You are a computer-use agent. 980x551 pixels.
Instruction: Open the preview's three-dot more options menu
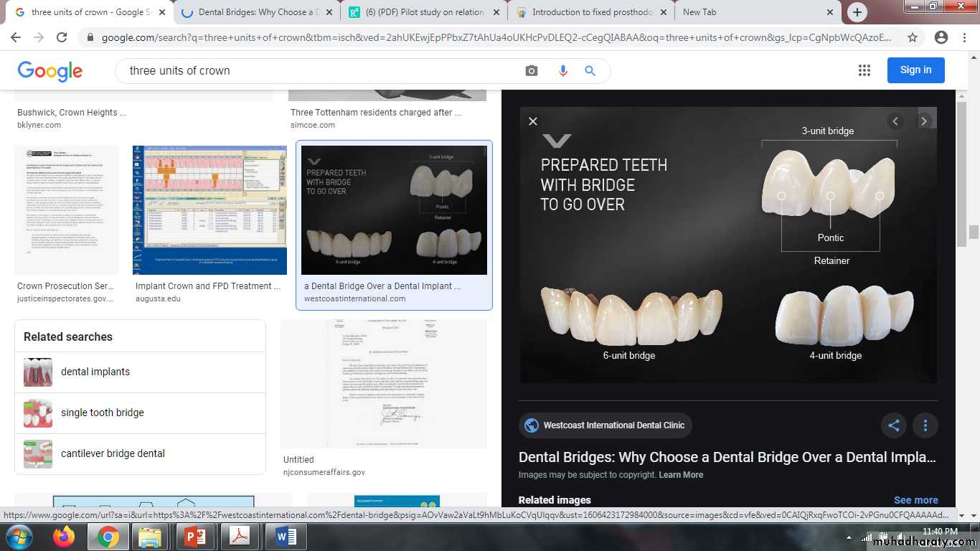[925, 425]
